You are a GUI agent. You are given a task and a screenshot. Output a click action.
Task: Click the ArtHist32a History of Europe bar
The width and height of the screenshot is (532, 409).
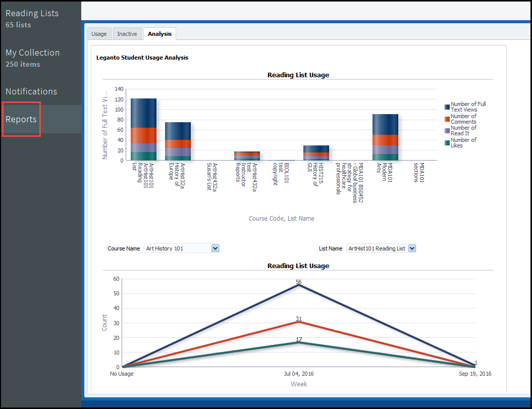click(178, 141)
